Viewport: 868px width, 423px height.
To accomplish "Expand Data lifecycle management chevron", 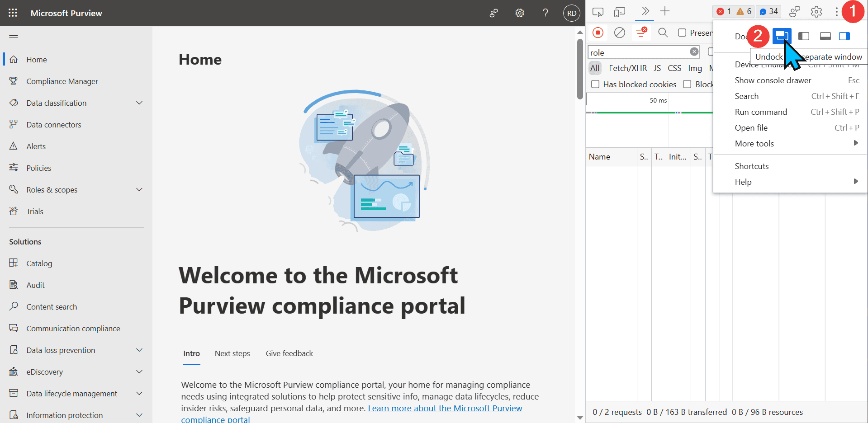I will click(139, 394).
